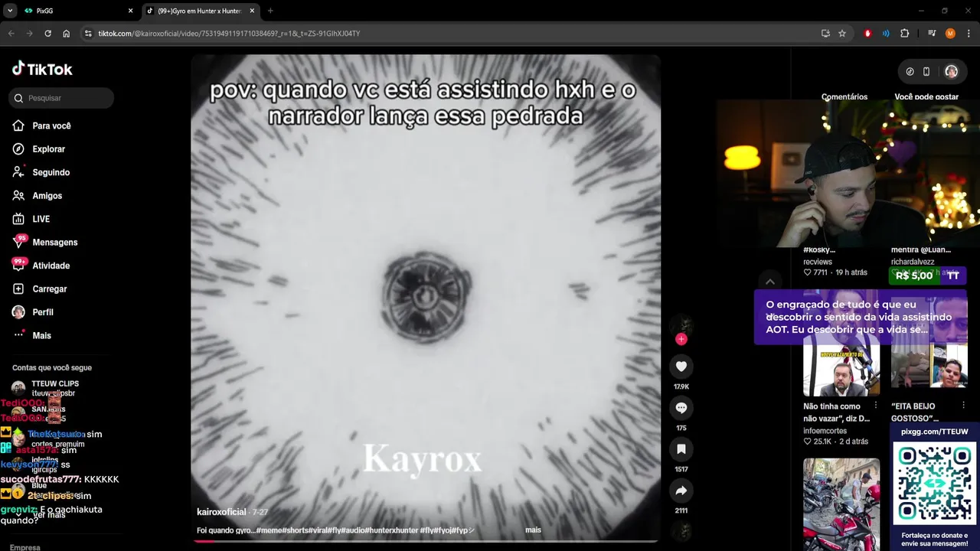Open options for the 'Não tinha como' video
The width and height of the screenshot is (980, 551).
click(x=876, y=406)
